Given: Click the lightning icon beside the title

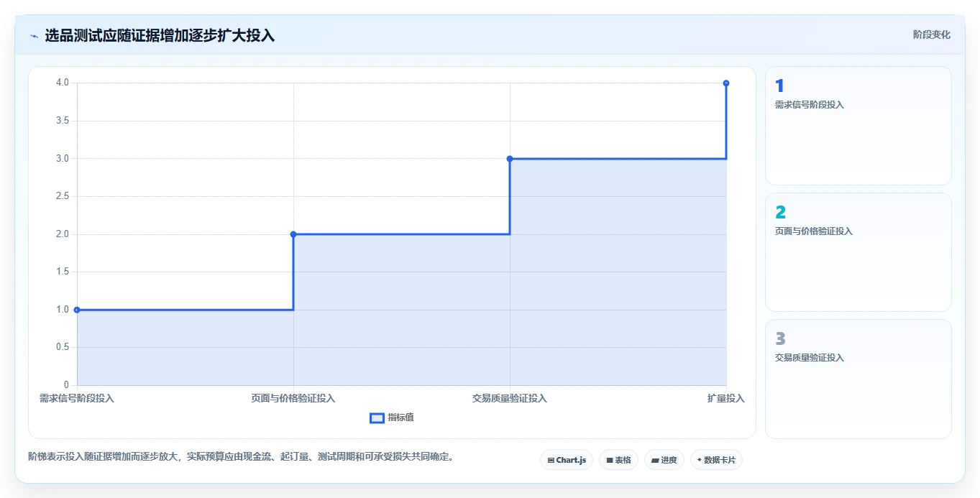Looking at the screenshot, I should pyautogui.click(x=34, y=36).
